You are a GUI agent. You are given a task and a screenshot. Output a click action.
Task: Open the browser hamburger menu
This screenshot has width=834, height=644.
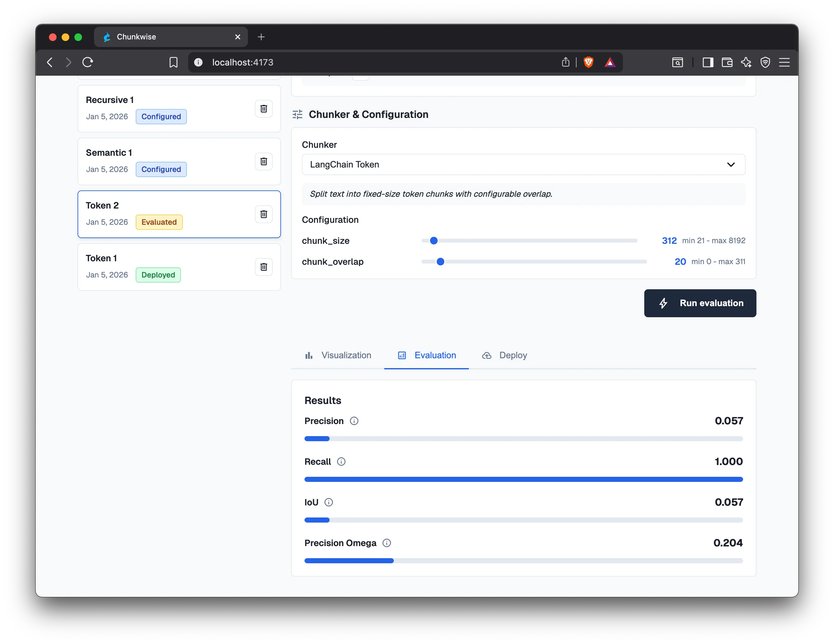point(785,62)
